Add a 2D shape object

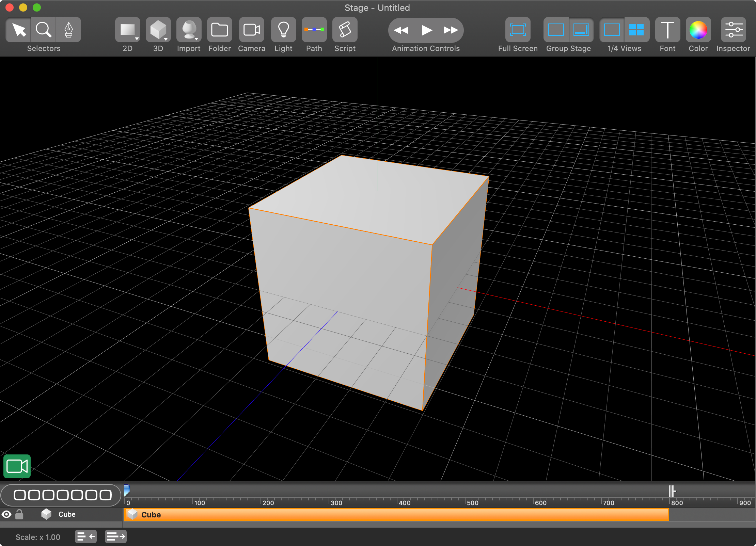click(127, 30)
